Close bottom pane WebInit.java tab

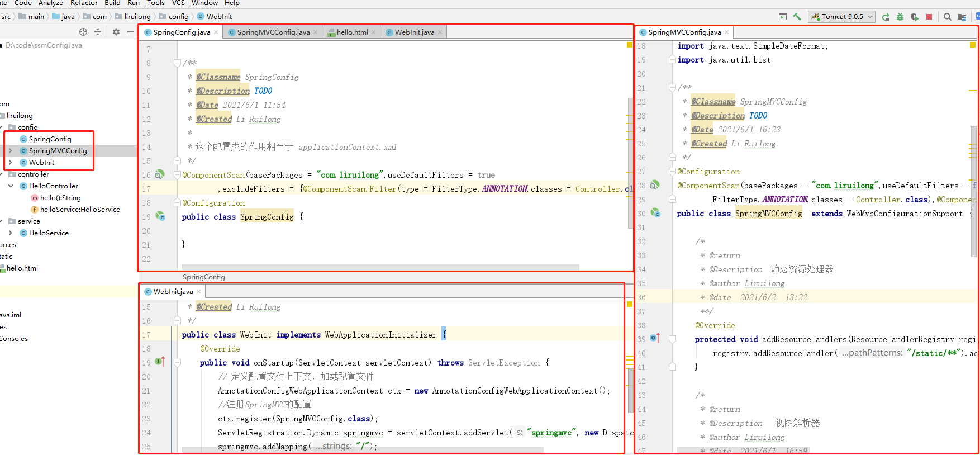coord(198,292)
